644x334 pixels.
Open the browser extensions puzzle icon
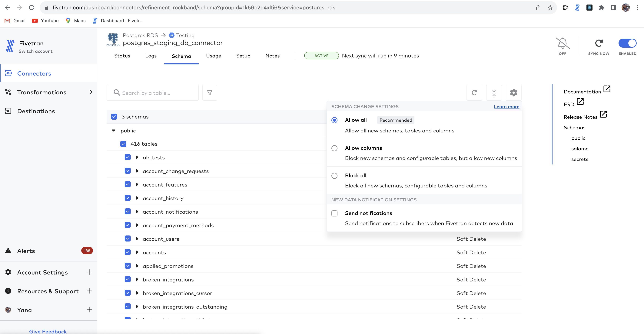click(x=602, y=8)
